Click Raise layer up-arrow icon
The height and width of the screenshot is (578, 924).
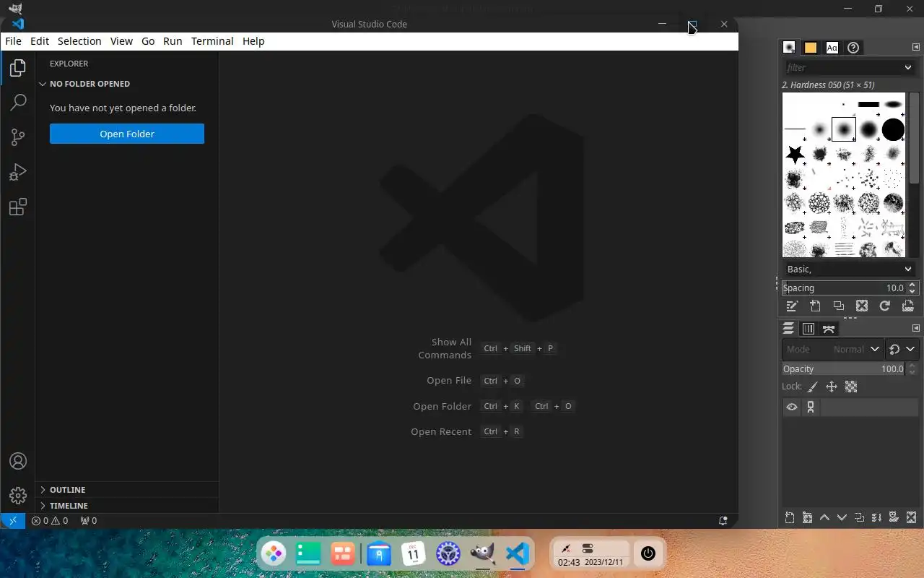[824, 518]
